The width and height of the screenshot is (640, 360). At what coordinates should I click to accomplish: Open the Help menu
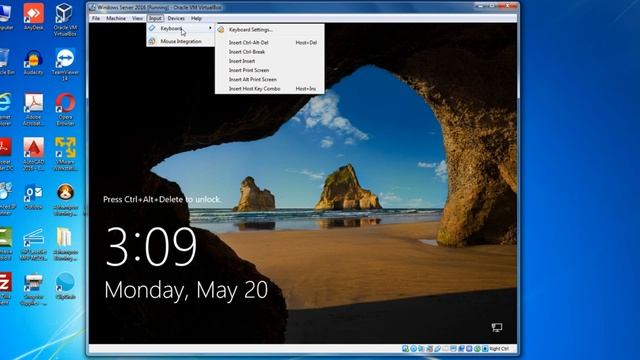click(196, 18)
